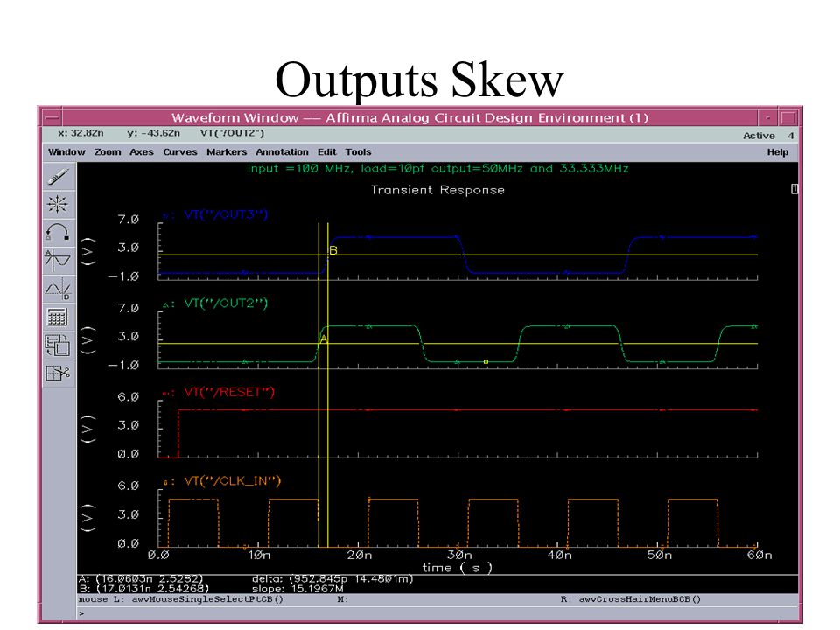Click the title bar minimize dot button
840x630 pixels.
pyautogui.click(x=767, y=117)
